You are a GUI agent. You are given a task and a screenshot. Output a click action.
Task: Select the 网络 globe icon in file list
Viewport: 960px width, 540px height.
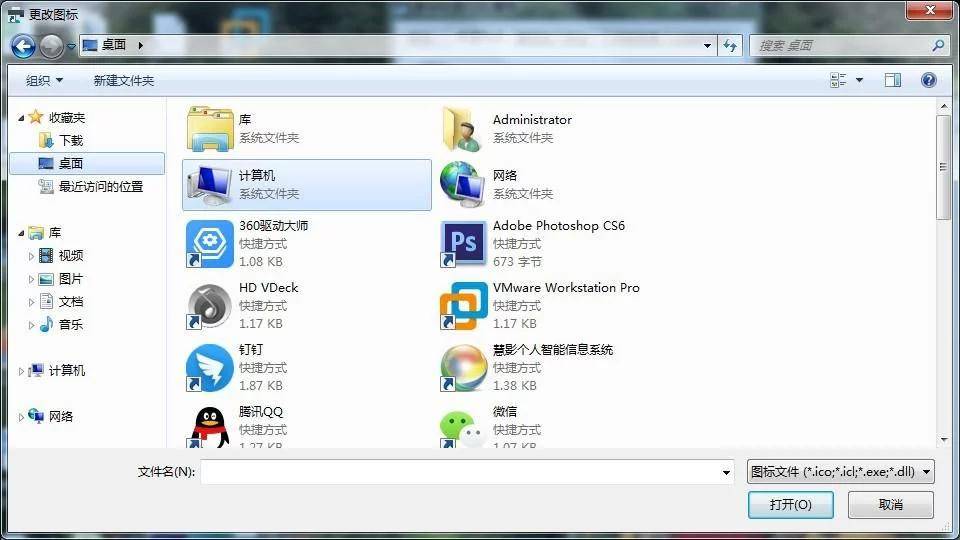click(463, 184)
